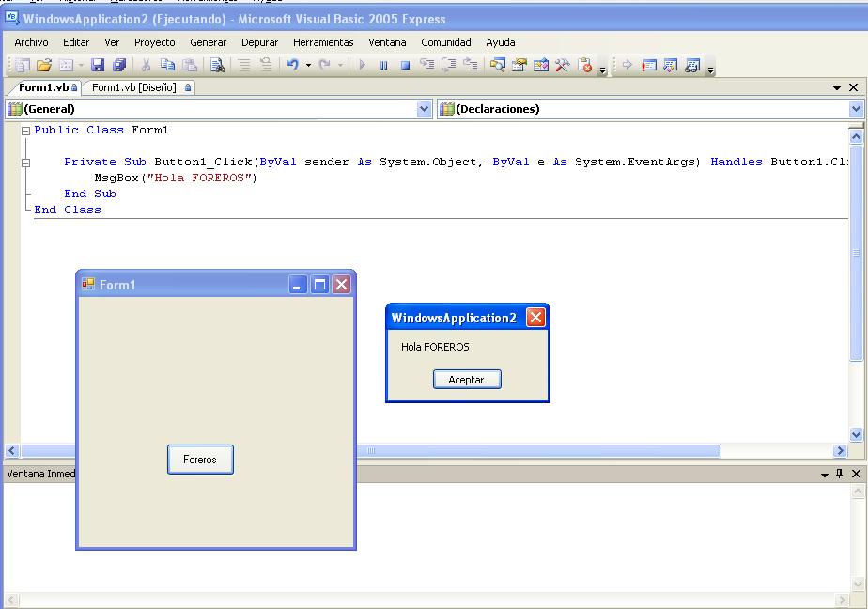Close the active code editor document
The image size is (868, 609).
coord(854,87)
